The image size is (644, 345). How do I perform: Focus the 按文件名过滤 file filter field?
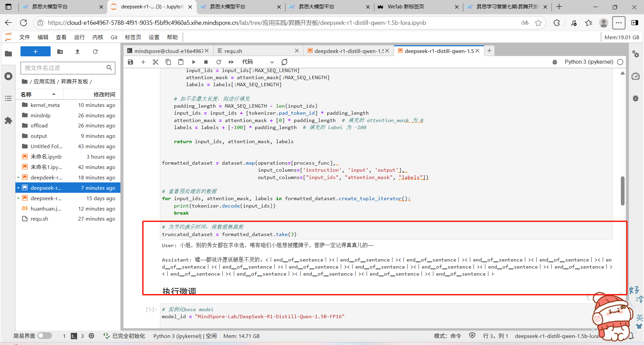pos(64,68)
